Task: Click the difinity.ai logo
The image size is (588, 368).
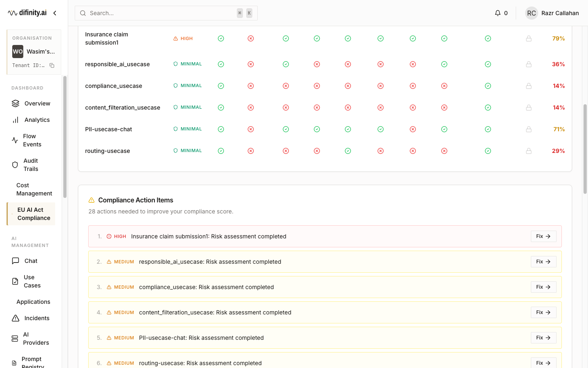Action: pyautogui.click(x=27, y=13)
